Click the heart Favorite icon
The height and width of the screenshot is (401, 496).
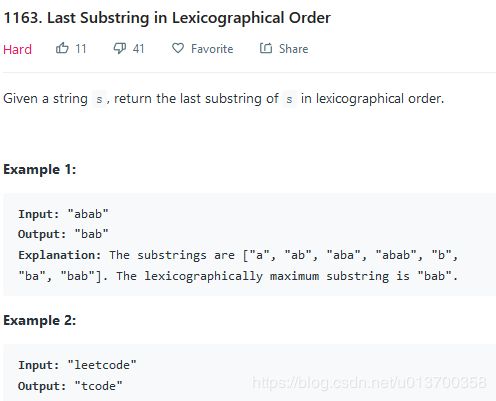178,48
